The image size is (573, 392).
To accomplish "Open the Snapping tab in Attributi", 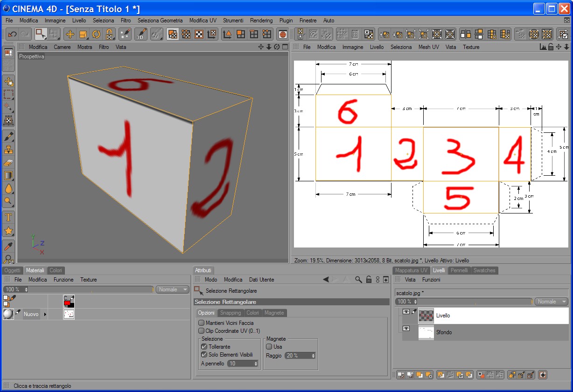I will (x=231, y=313).
